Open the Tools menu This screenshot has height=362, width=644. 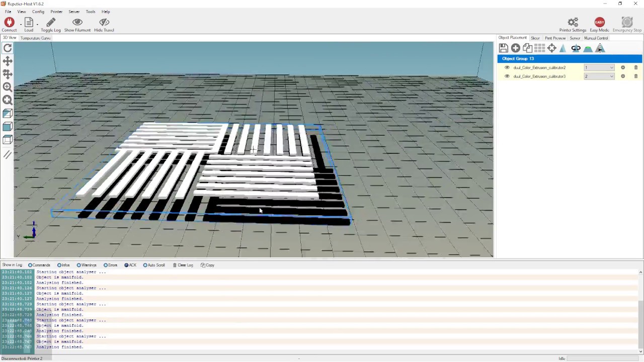91,12
